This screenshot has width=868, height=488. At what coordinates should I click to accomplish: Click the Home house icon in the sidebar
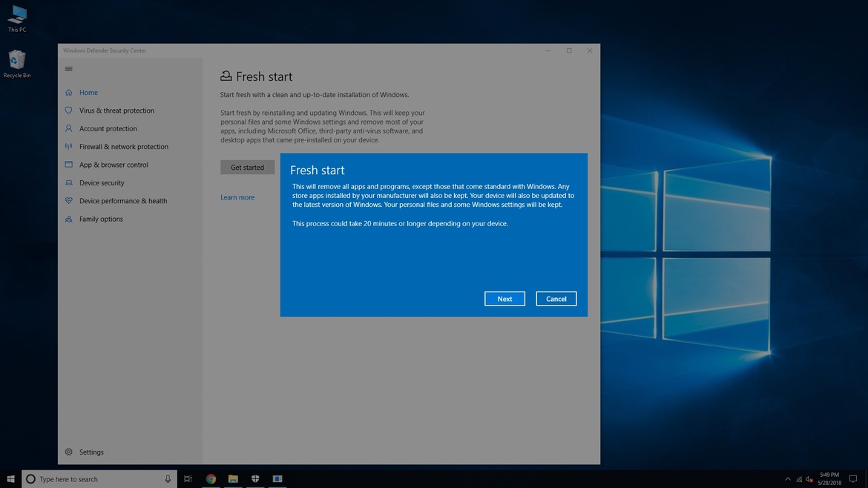(x=69, y=93)
